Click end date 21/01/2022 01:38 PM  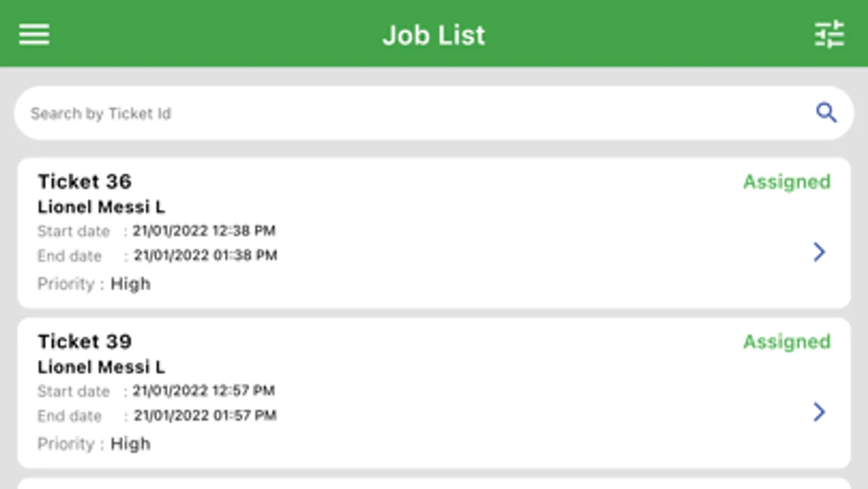click(x=205, y=255)
